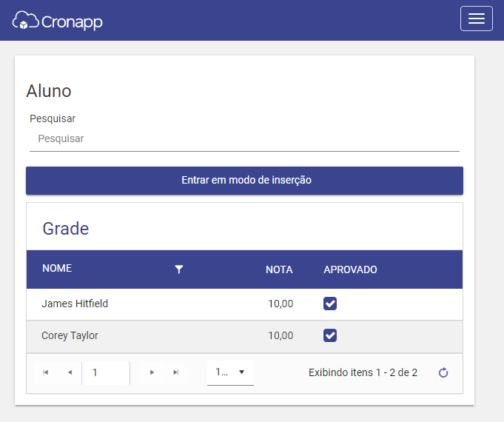The height and width of the screenshot is (422, 504).
Task: Go to the next grid page
Action: point(152,372)
